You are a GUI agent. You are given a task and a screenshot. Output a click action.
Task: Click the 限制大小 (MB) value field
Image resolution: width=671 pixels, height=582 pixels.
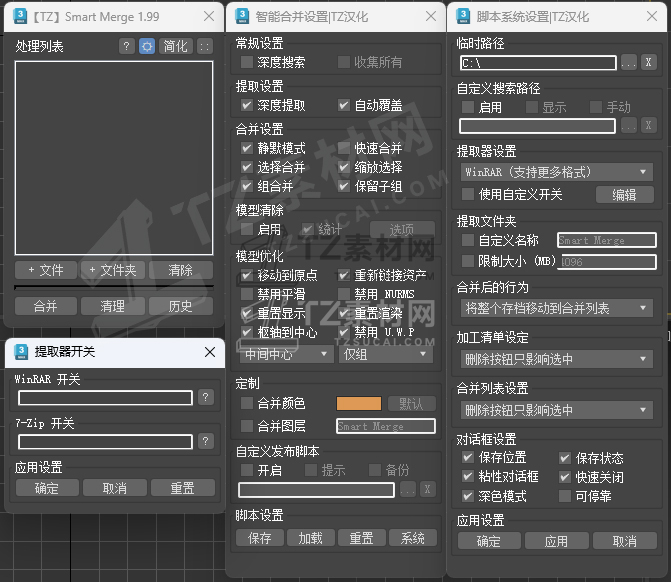[x=608, y=261]
